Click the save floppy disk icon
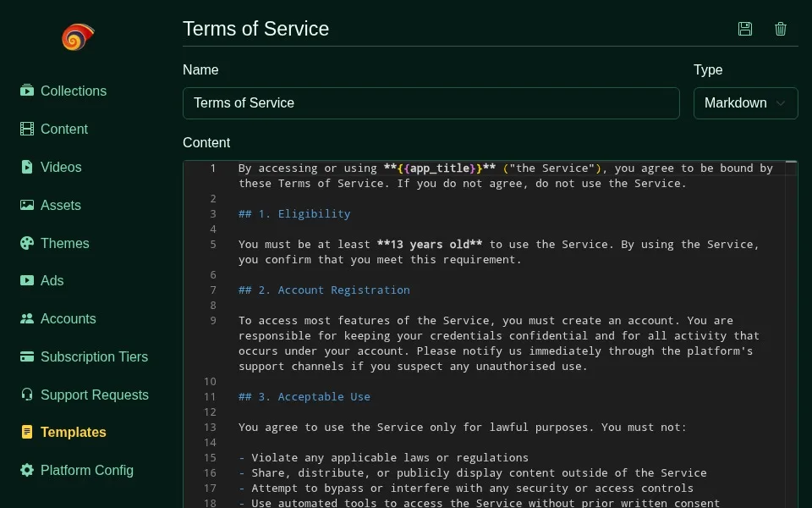The image size is (812, 508). click(x=744, y=29)
